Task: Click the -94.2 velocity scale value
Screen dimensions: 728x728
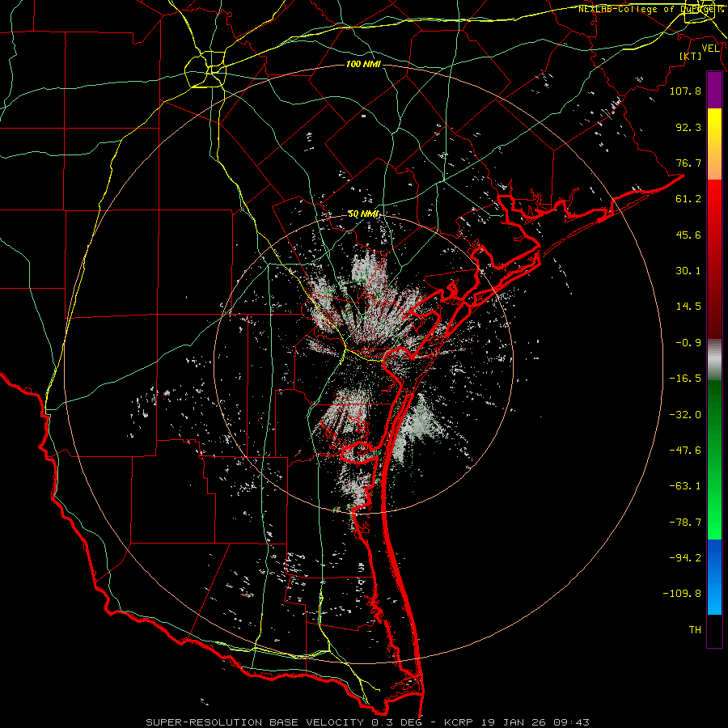Action: 685,558
